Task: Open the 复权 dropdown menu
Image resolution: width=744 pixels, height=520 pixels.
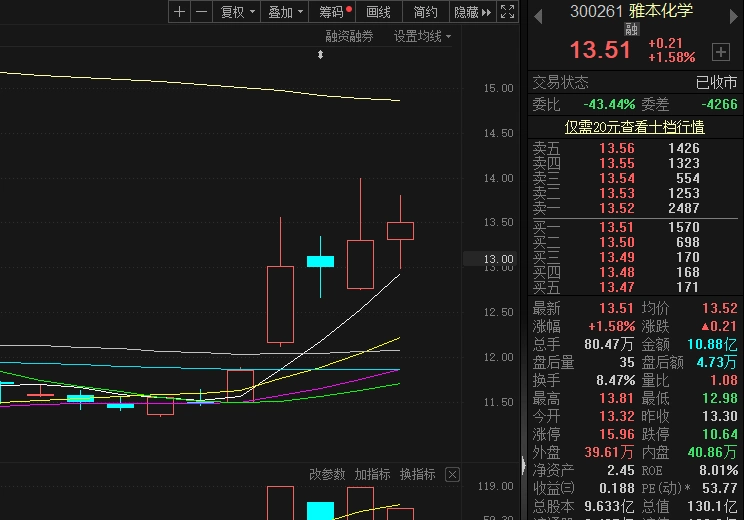Action: pos(237,12)
